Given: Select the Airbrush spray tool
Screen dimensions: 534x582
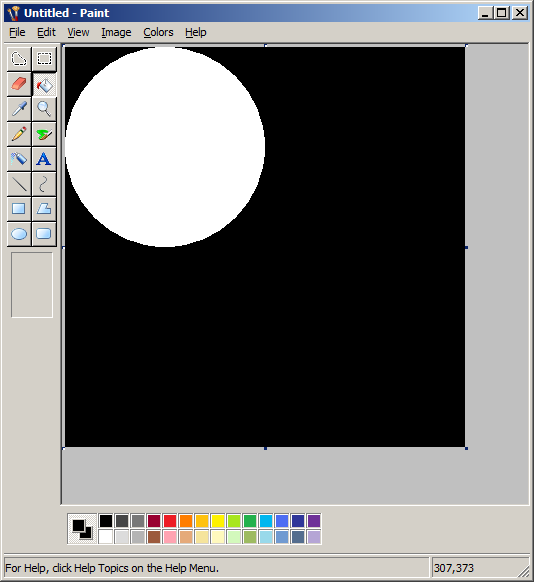Looking at the screenshot, I should click(19, 159).
